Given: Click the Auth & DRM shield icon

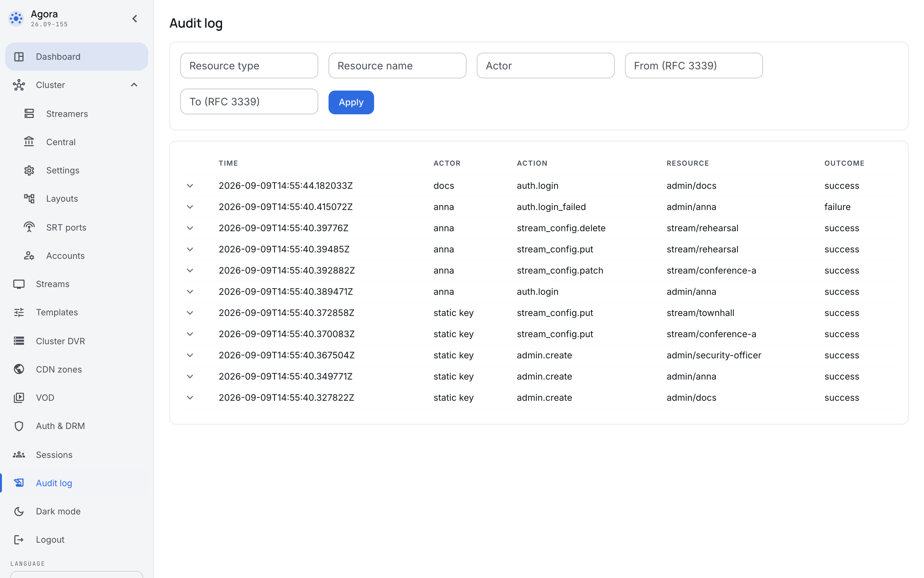Looking at the screenshot, I should coord(19,426).
